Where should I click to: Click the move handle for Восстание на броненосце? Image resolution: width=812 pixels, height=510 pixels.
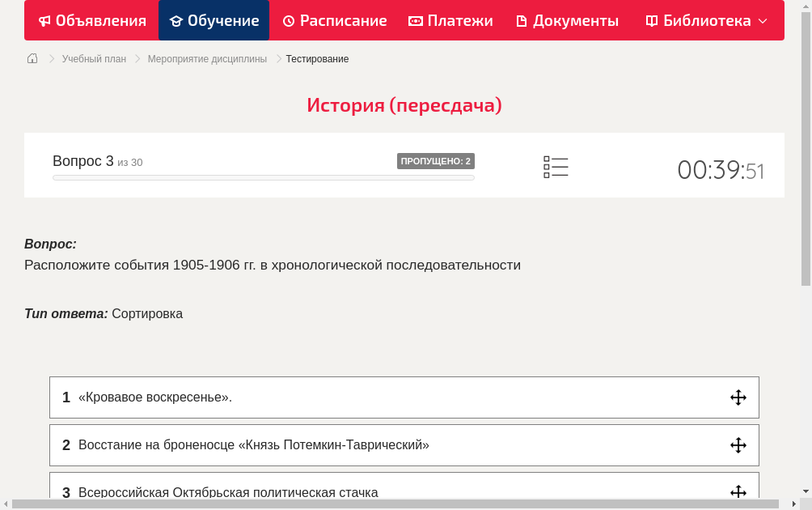(738, 445)
